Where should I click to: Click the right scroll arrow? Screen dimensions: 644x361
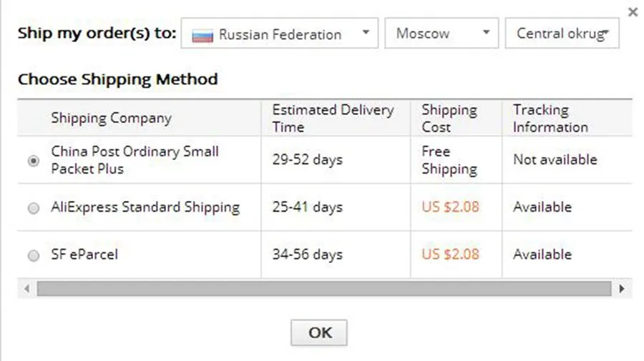[x=622, y=289]
